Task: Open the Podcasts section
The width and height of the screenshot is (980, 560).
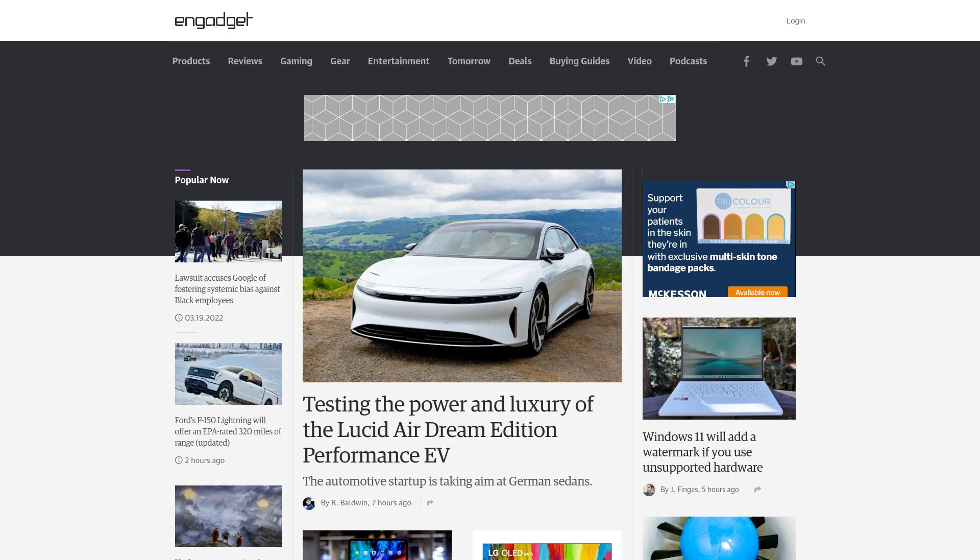Action: [x=688, y=61]
